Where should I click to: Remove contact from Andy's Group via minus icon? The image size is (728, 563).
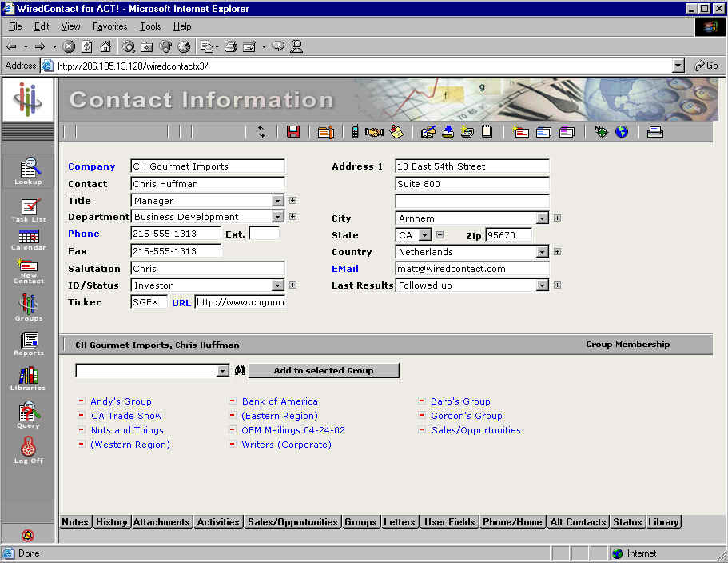[x=82, y=401]
